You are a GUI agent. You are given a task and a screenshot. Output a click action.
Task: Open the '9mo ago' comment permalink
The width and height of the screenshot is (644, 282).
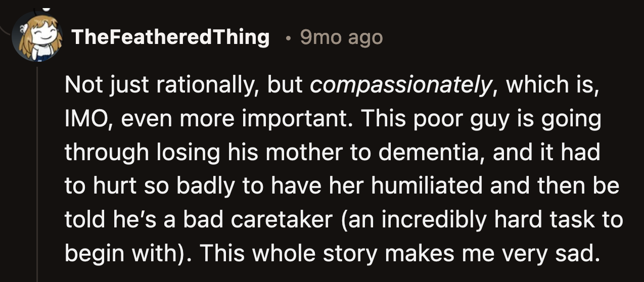[341, 37]
